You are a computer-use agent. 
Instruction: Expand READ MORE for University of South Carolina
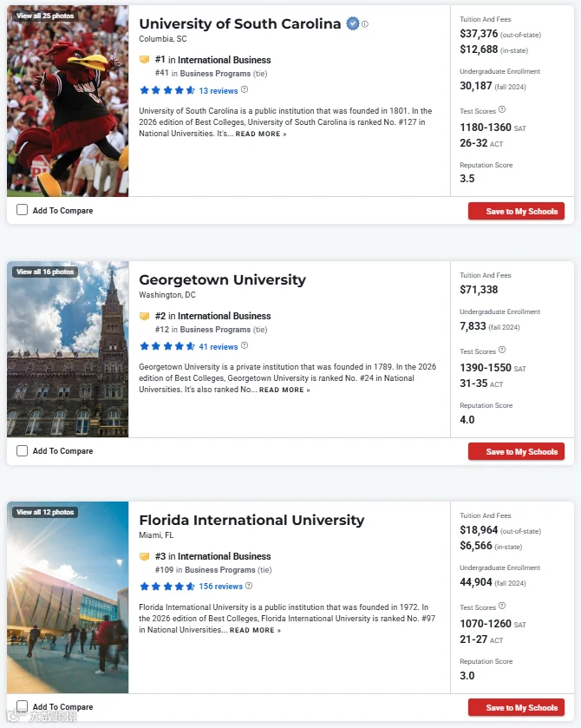[261, 134]
